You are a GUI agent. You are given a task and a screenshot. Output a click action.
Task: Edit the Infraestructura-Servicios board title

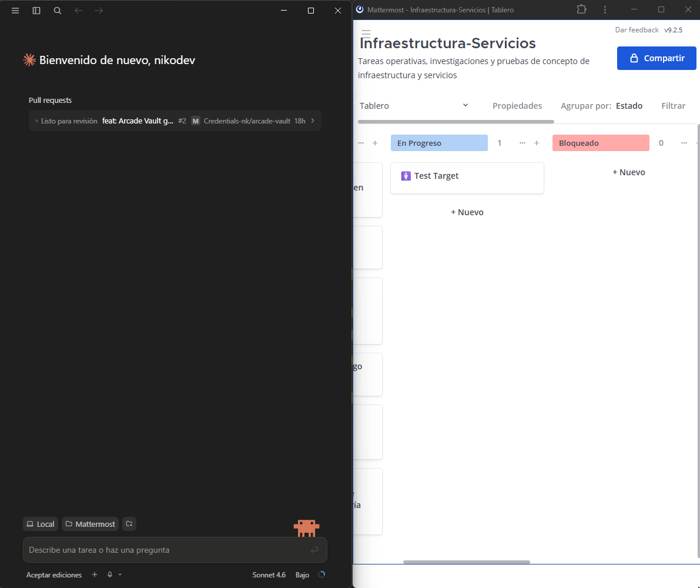coord(448,44)
